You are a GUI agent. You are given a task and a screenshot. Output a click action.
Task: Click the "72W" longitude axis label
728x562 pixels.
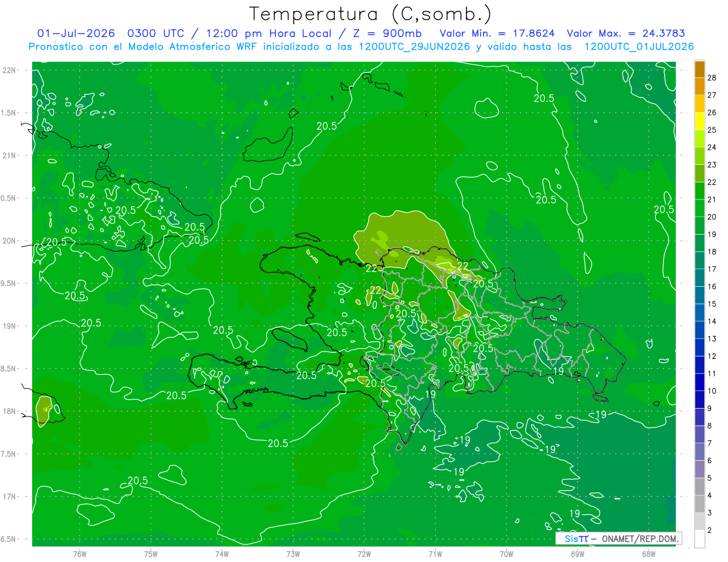(x=364, y=554)
